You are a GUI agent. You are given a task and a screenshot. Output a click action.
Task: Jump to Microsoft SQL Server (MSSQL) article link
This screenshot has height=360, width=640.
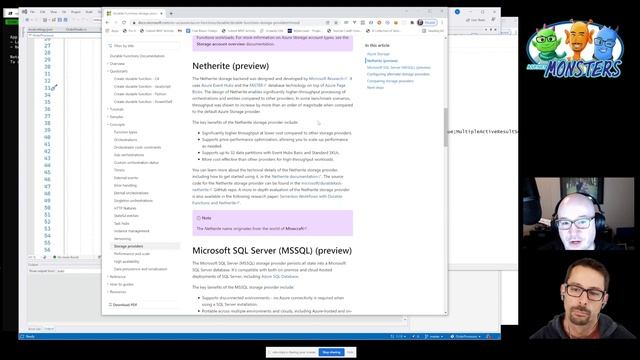(398, 67)
